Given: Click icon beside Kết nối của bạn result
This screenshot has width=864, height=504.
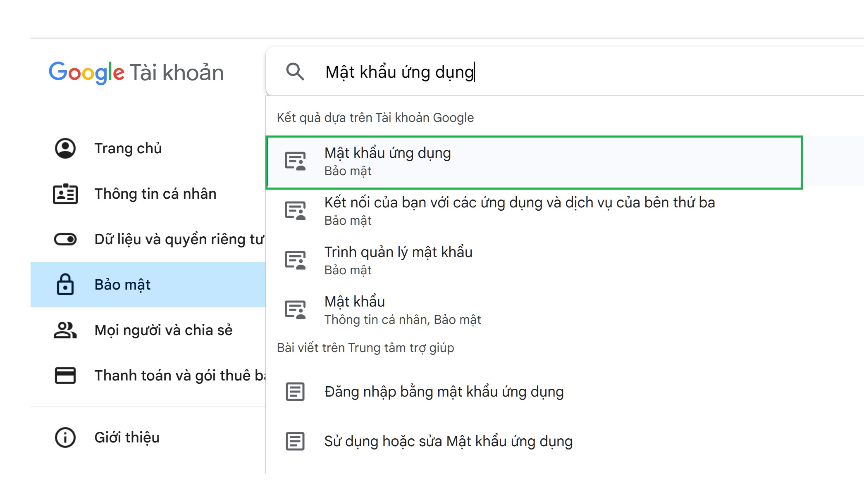Looking at the screenshot, I should [295, 211].
